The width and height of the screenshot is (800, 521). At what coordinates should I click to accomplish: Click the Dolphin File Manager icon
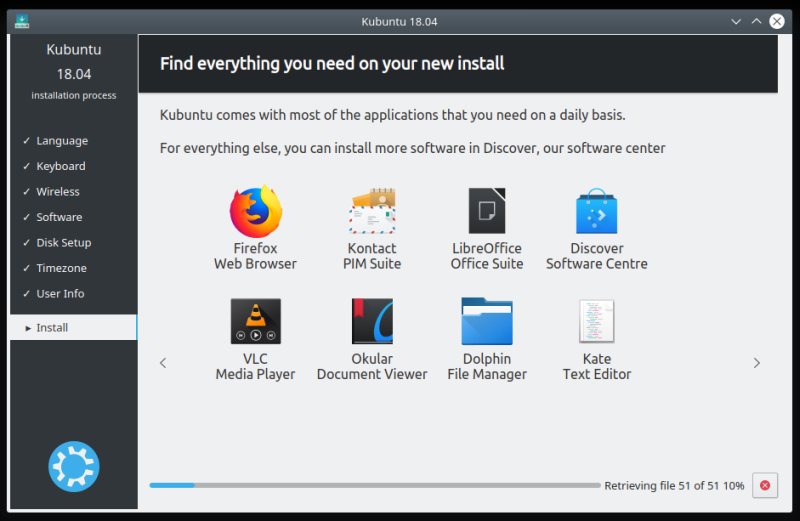click(x=487, y=322)
